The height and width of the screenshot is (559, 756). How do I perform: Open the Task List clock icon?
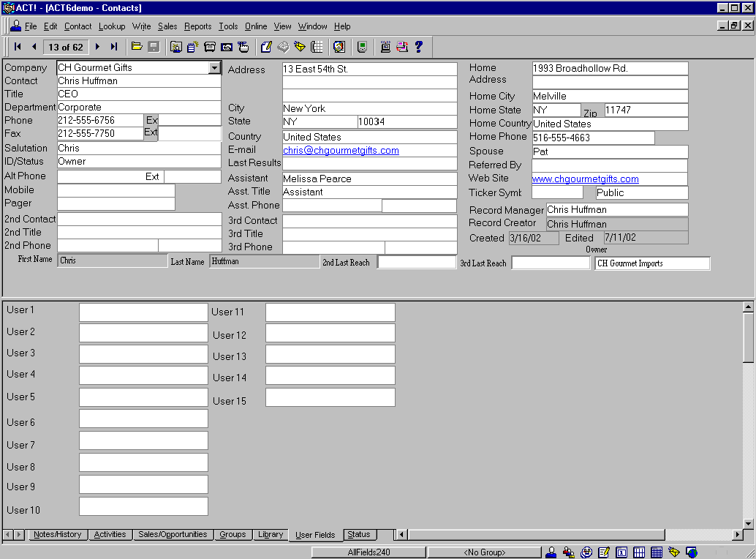[x=586, y=552]
